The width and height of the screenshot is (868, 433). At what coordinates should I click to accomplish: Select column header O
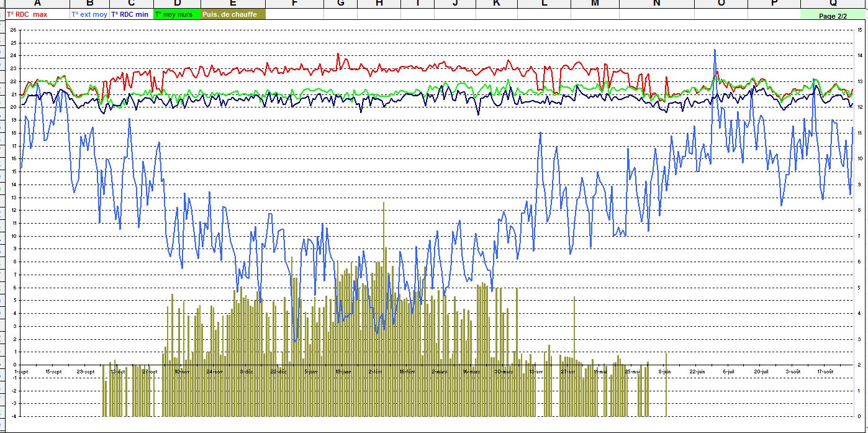[x=721, y=3]
